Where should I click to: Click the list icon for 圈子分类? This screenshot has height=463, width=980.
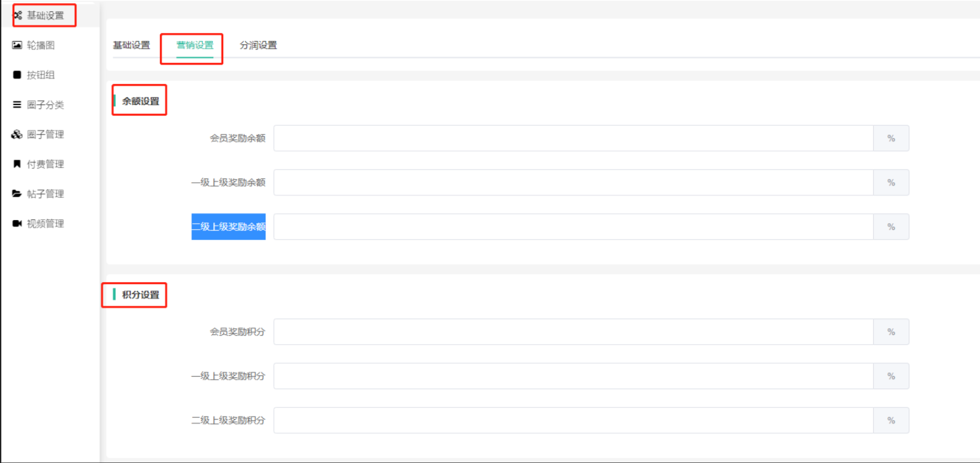(x=17, y=105)
